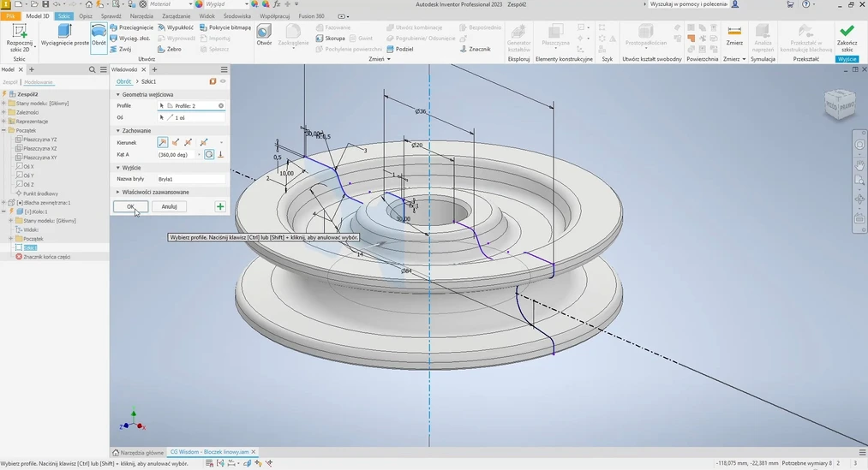The image size is (868, 470).
Task: Click Zakończ szkic green checkmark
Action: (847, 38)
